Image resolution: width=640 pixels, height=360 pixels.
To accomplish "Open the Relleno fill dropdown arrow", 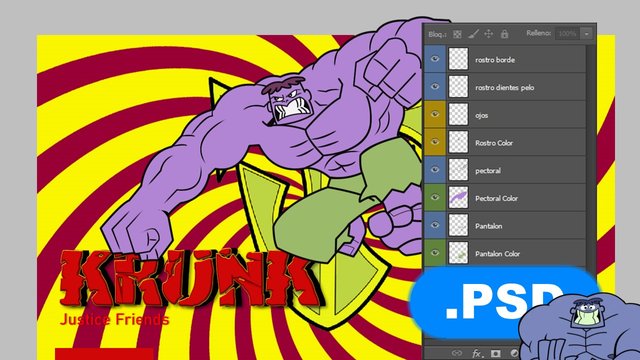I will (587, 34).
